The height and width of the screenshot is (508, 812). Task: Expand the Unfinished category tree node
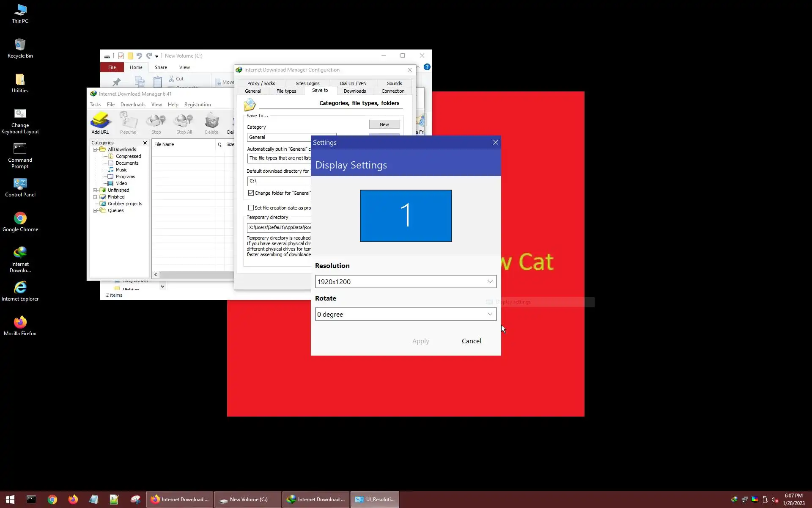tap(95, 190)
